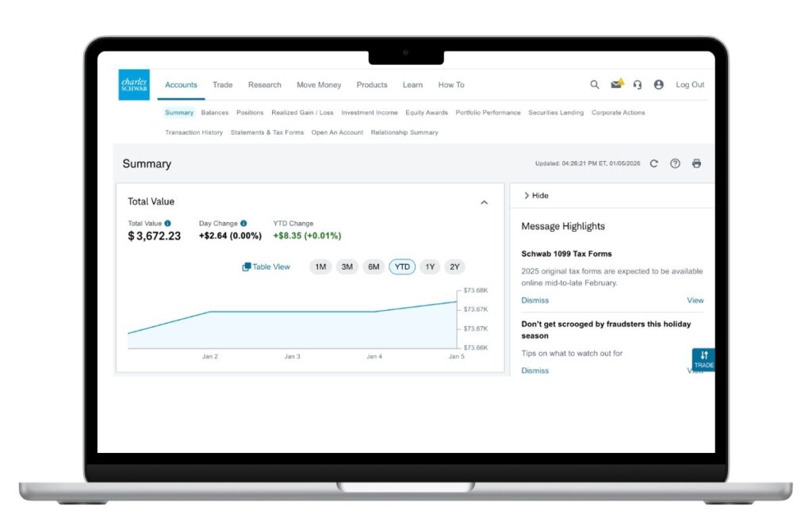Click Log Out
The width and height of the screenshot is (812, 522).
point(690,85)
